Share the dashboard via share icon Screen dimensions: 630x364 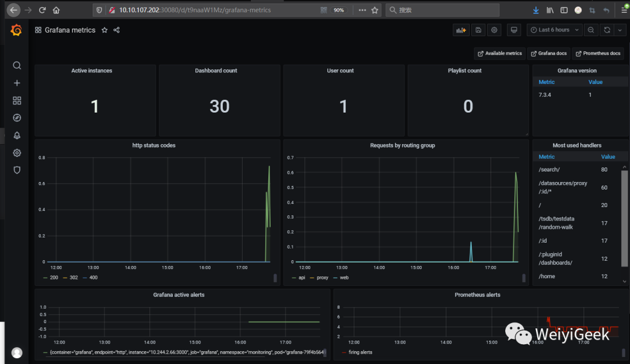(x=117, y=30)
